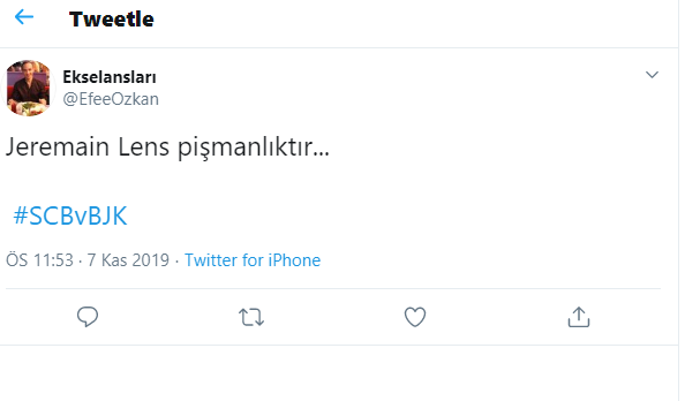
Task: Click the blank area right of Twitter for iPhone
Action: [491, 260]
